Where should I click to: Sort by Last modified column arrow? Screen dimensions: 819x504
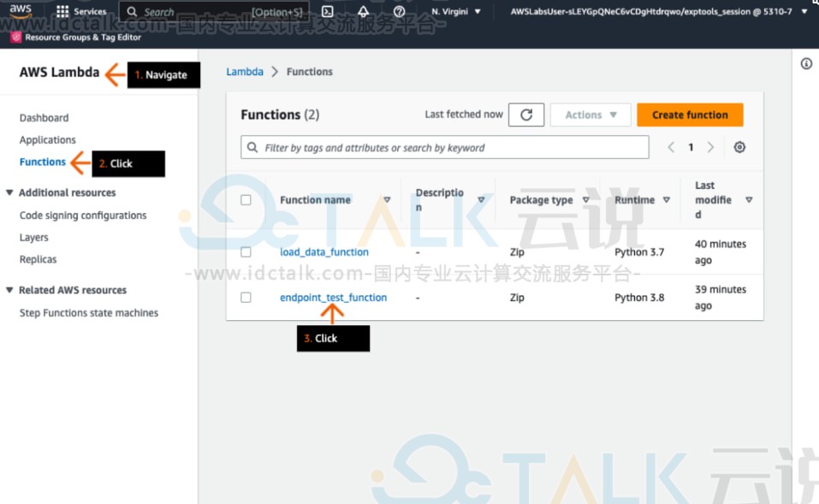click(749, 200)
